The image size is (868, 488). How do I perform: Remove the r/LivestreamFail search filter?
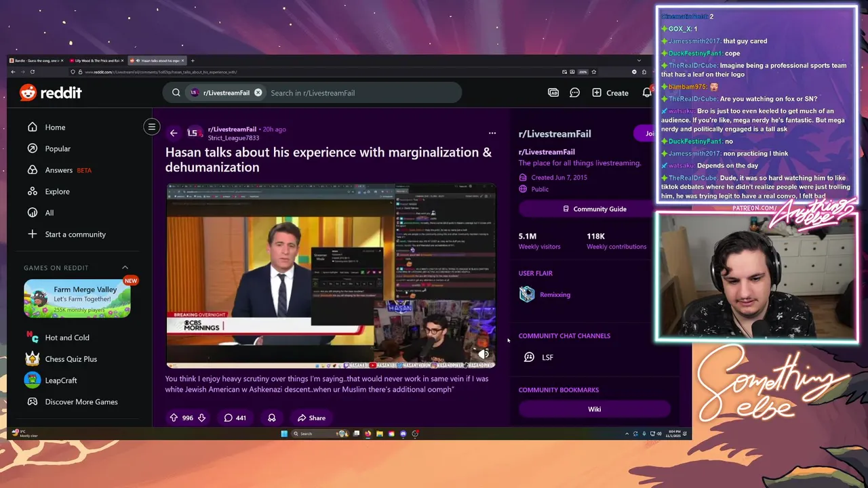coord(258,93)
